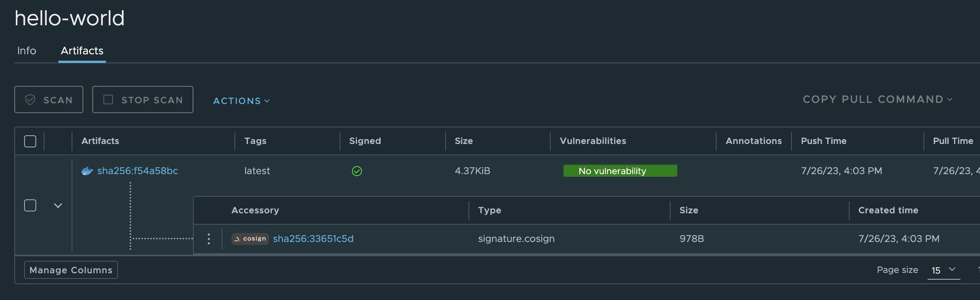The height and width of the screenshot is (300, 980).
Task: Collapse the artifact row accessories
Action: (x=58, y=205)
